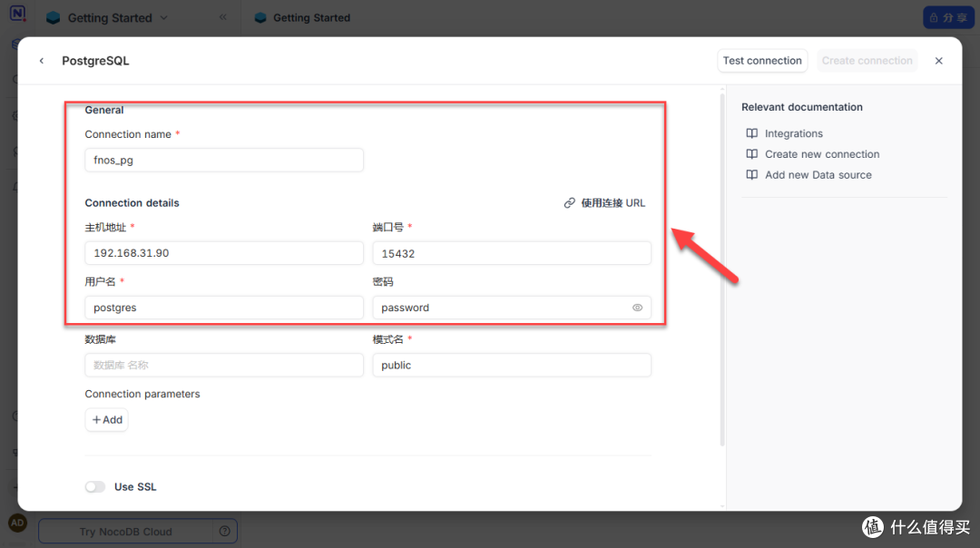Click the port number field 15432
Screen dimensions: 980x548
[x=511, y=253]
